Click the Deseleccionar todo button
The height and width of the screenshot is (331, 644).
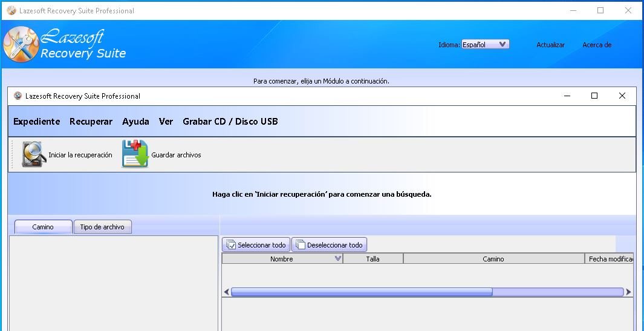[329, 244]
